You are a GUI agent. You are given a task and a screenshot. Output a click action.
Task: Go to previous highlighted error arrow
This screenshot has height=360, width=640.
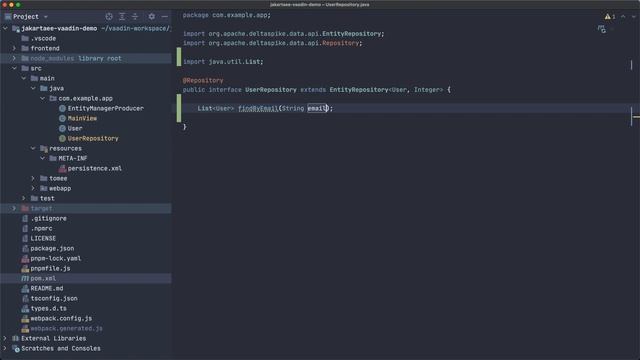[x=623, y=16]
